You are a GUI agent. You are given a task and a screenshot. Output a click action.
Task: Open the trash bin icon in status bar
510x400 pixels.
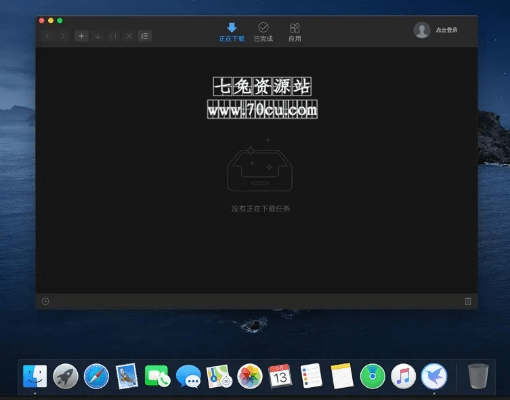tap(468, 301)
